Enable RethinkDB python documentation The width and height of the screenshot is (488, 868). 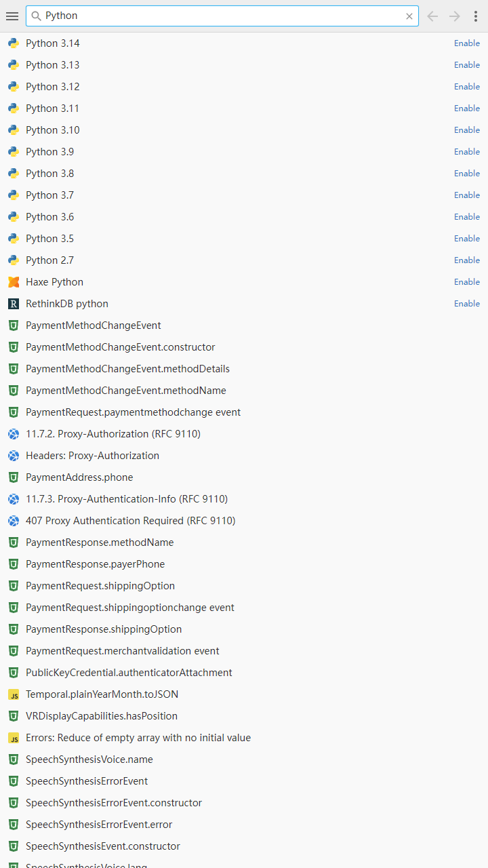467,304
